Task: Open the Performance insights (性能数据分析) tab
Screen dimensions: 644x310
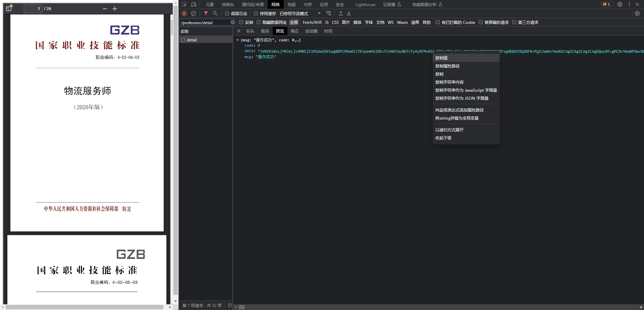Action: coord(427,4)
